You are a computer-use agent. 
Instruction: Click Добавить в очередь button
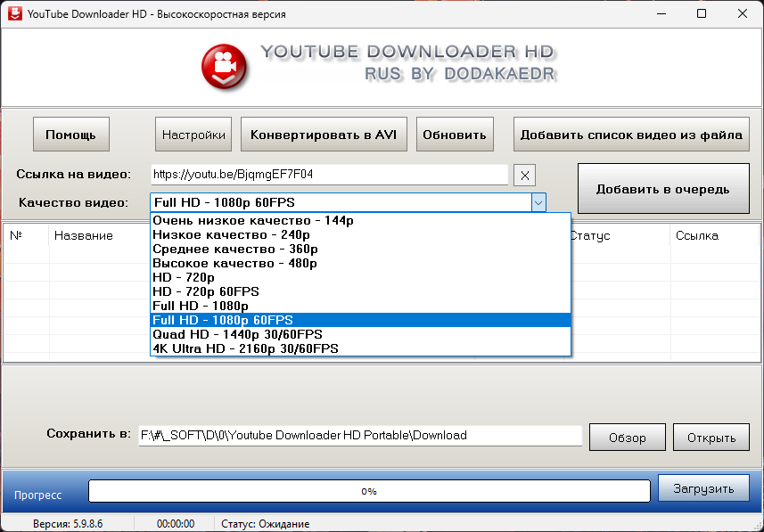663,189
